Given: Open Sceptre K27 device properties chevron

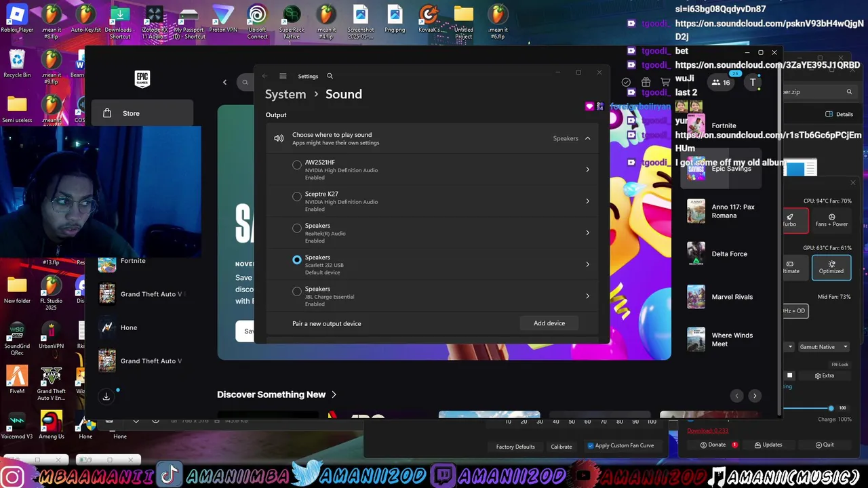Looking at the screenshot, I should pos(587,201).
